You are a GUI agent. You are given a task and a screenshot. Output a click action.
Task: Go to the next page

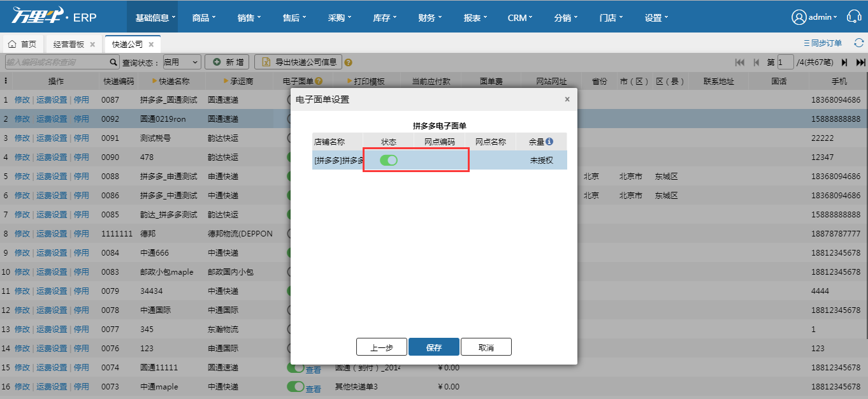click(x=844, y=62)
